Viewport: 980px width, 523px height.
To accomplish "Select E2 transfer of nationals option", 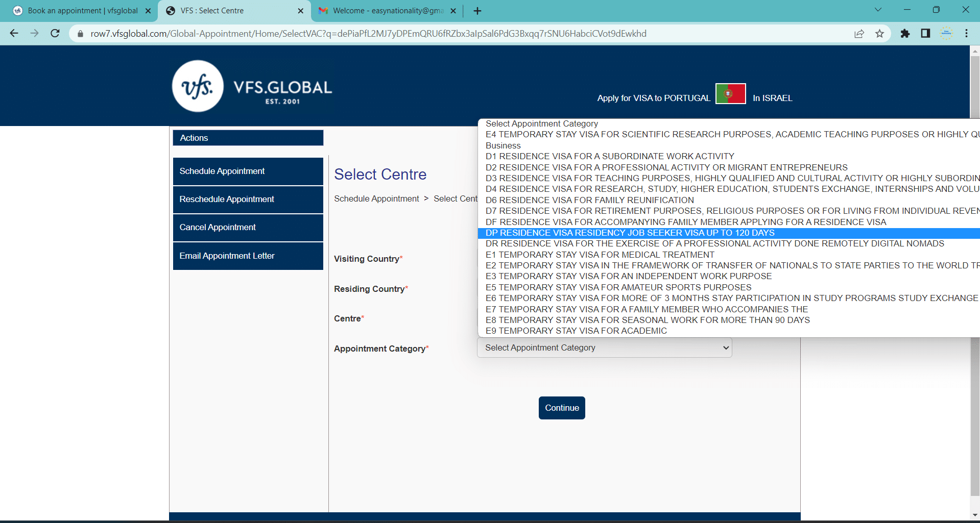I will [x=729, y=265].
